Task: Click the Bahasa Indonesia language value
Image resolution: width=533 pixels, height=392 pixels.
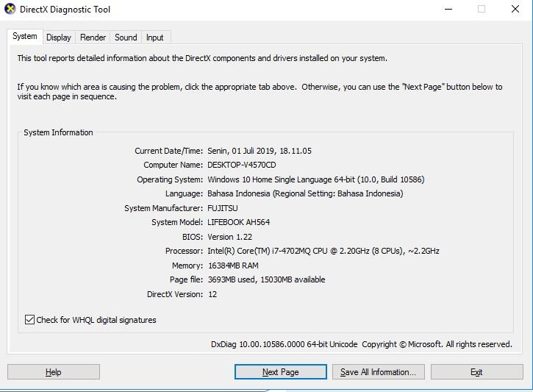Action: coord(305,193)
